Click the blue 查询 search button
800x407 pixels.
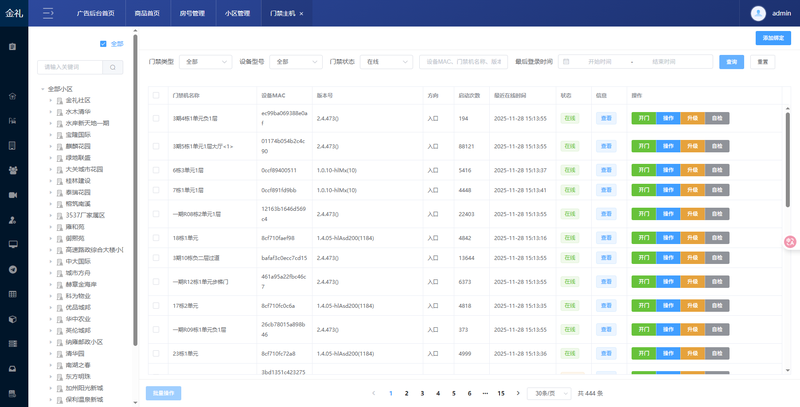731,61
